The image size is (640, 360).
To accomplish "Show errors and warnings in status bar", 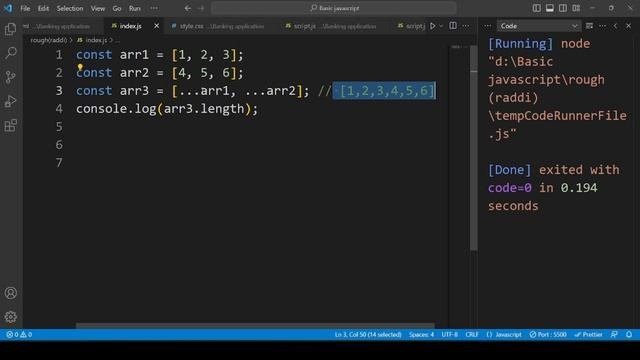I will pos(19,335).
